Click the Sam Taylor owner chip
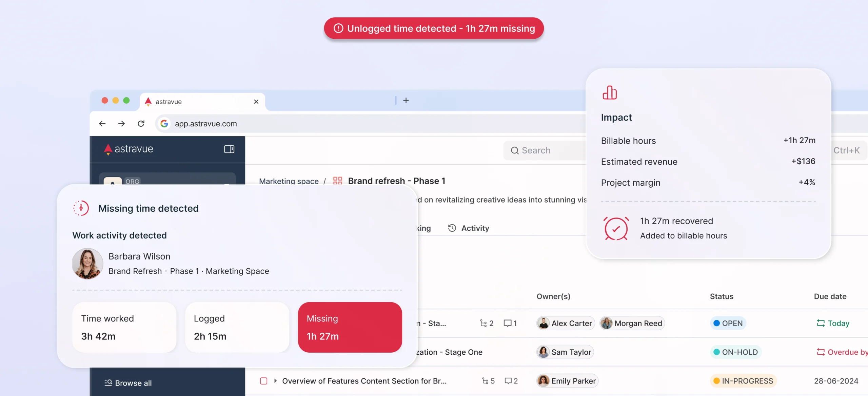Screen dimensions: 868x396 565,352
